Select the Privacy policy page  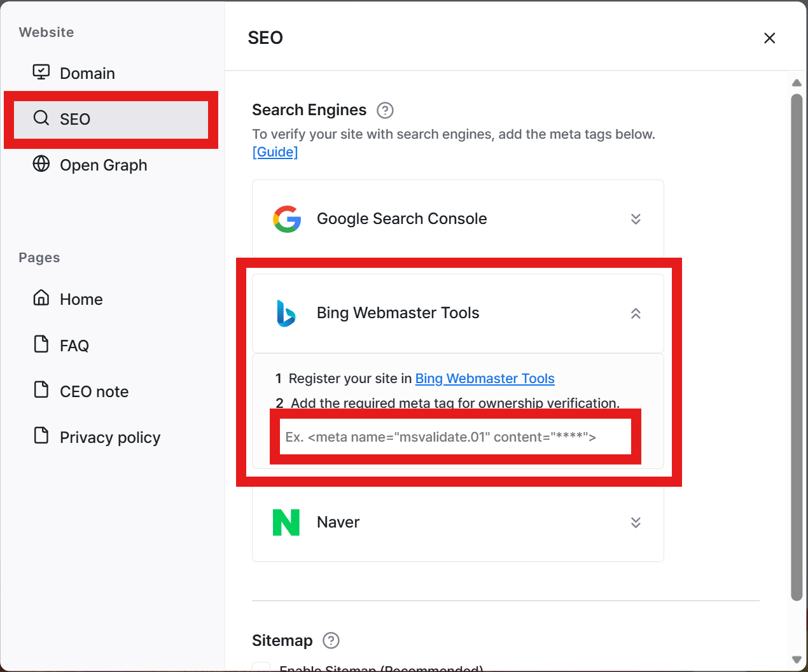111,437
